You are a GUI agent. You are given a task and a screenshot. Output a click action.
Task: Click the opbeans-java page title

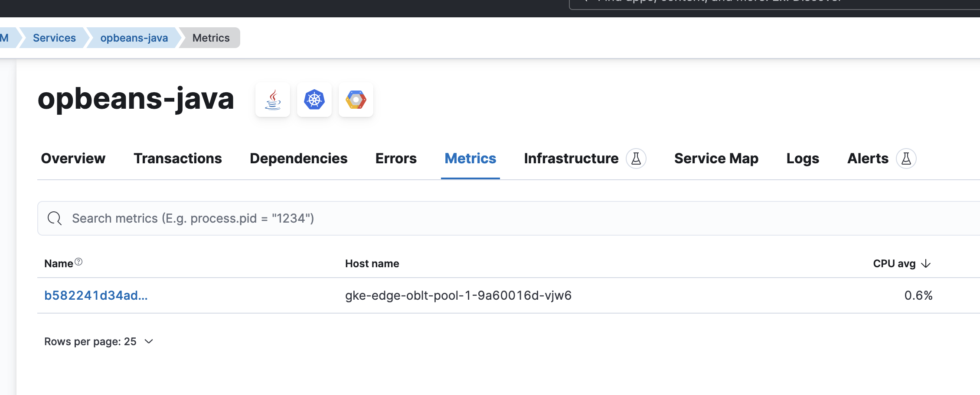click(136, 99)
